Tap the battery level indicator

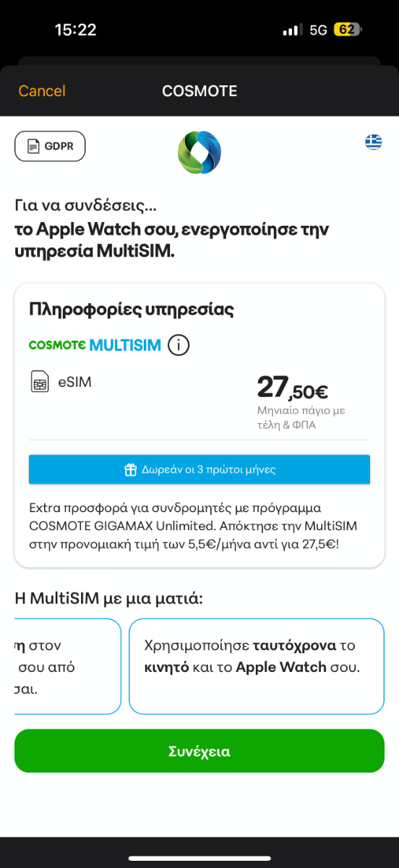348,30
